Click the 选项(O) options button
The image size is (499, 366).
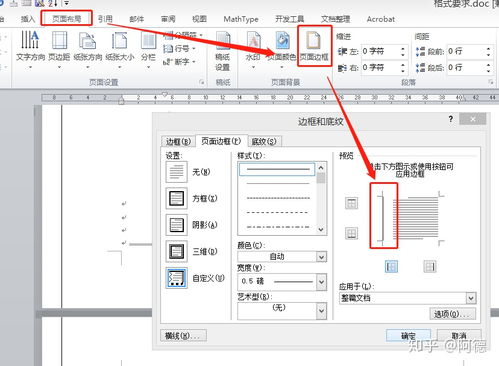(453, 314)
